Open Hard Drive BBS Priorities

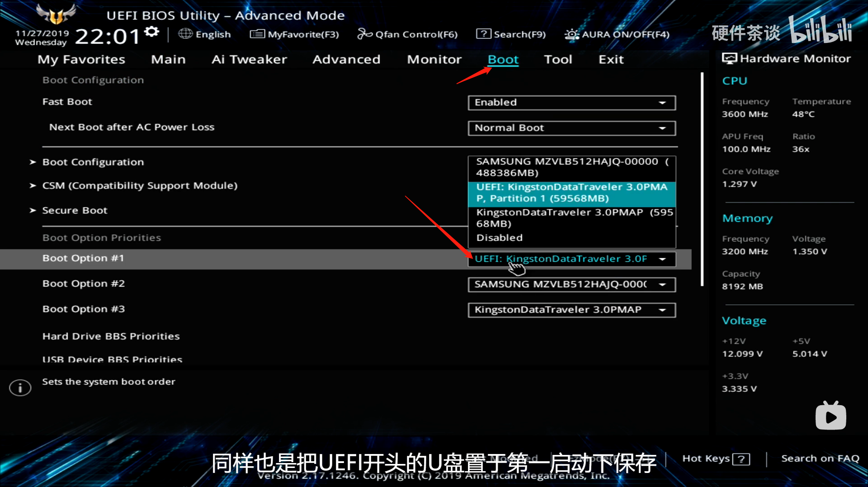pos(111,336)
